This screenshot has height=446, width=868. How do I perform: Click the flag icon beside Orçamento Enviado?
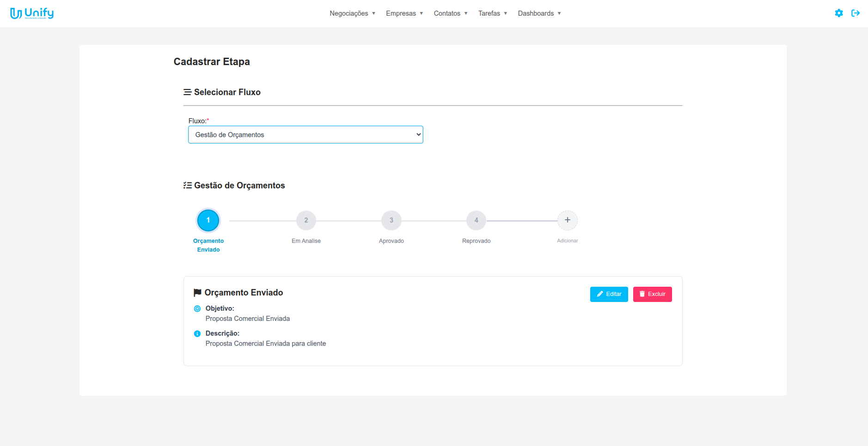tap(197, 293)
